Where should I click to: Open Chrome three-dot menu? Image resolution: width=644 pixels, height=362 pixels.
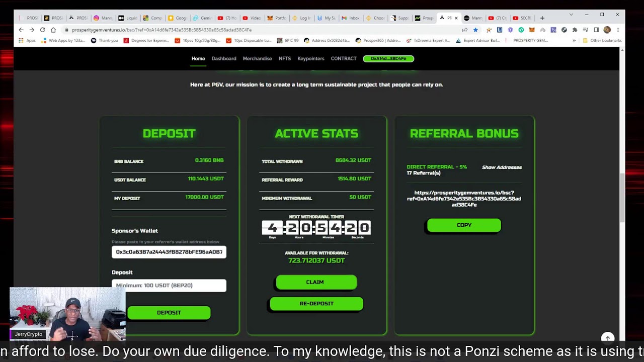click(x=618, y=30)
